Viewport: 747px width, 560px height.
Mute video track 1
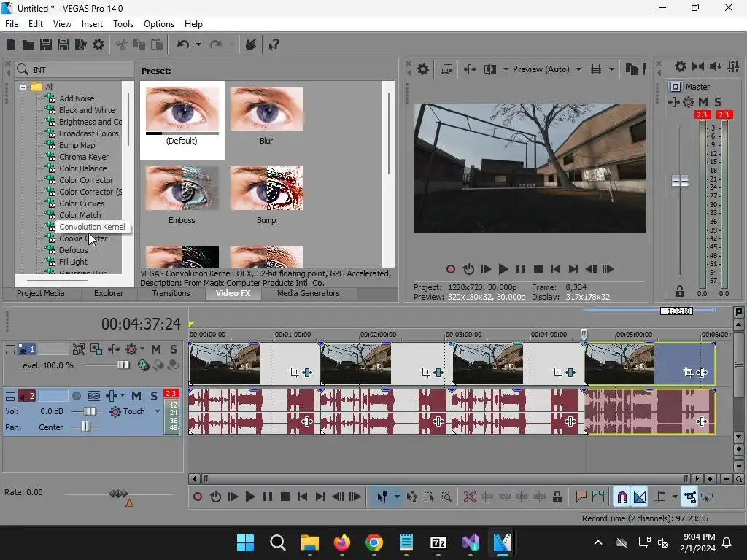(x=156, y=349)
